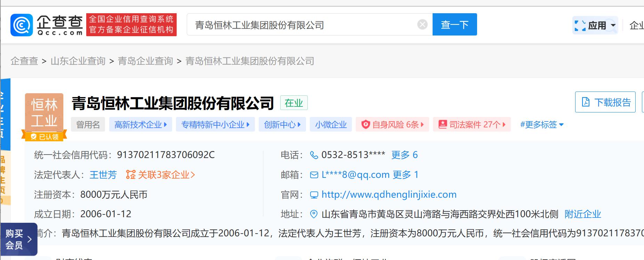The height and width of the screenshot is (260, 644).
Task: Open legal representative 王世芳 profile
Action: click(103, 175)
